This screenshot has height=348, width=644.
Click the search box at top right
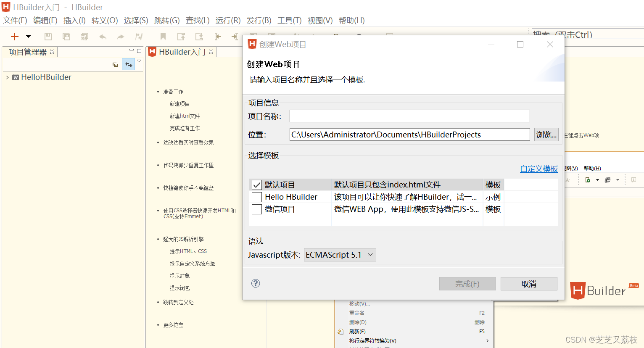pos(588,34)
